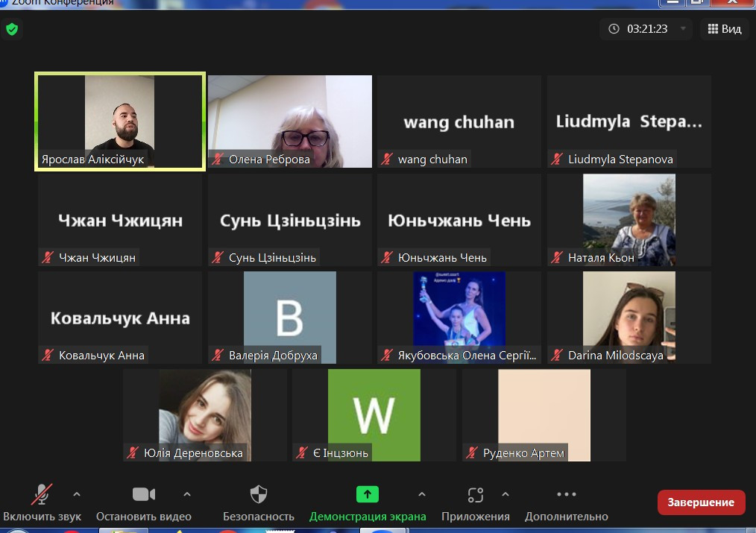This screenshot has width=756, height=533.
Task: Click the green encryption shield icon
Action: tap(11, 30)
